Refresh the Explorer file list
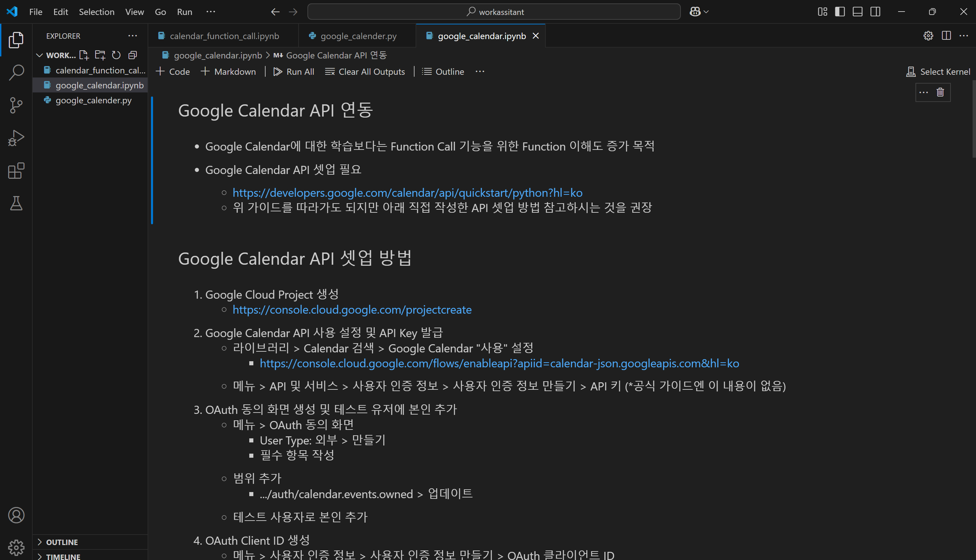Viewport: 976px width, 560px height. [x=116, y=55]
